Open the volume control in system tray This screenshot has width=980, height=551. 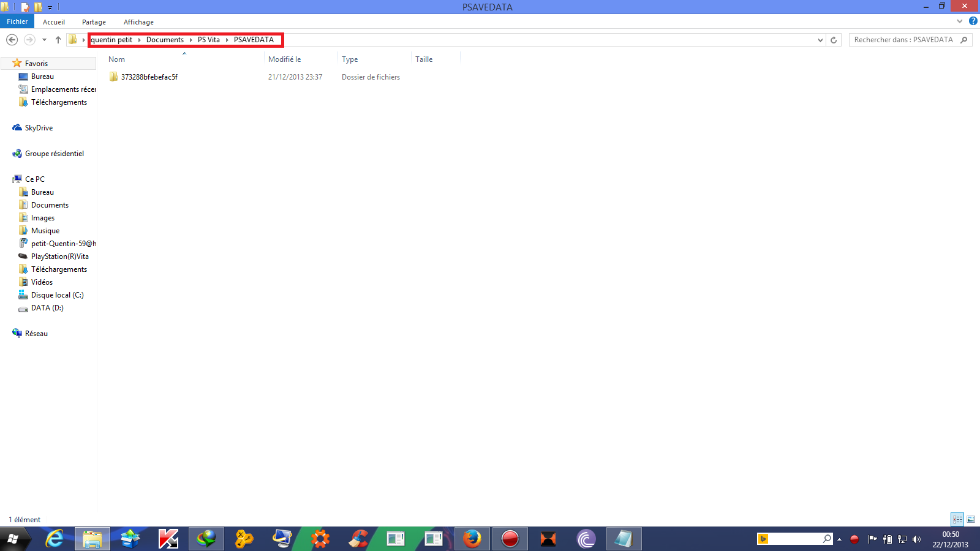pyautogui.click(x=916, y=539)
